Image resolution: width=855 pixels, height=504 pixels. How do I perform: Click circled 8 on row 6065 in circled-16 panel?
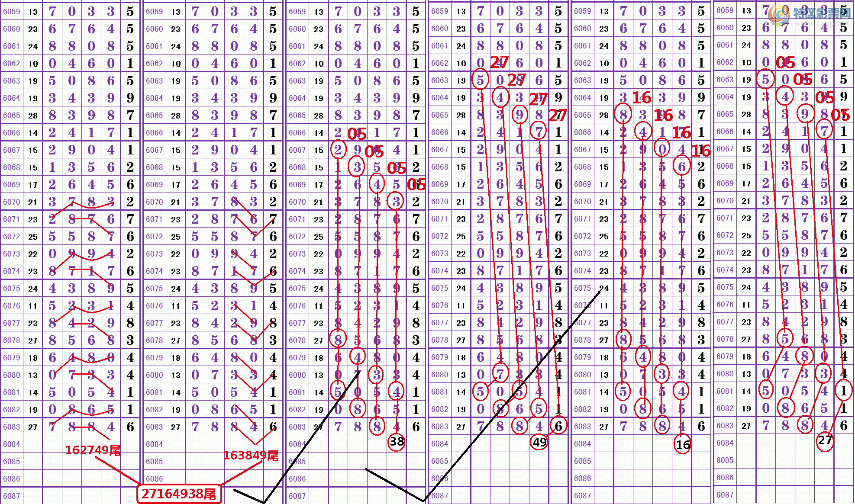(623, 114)
